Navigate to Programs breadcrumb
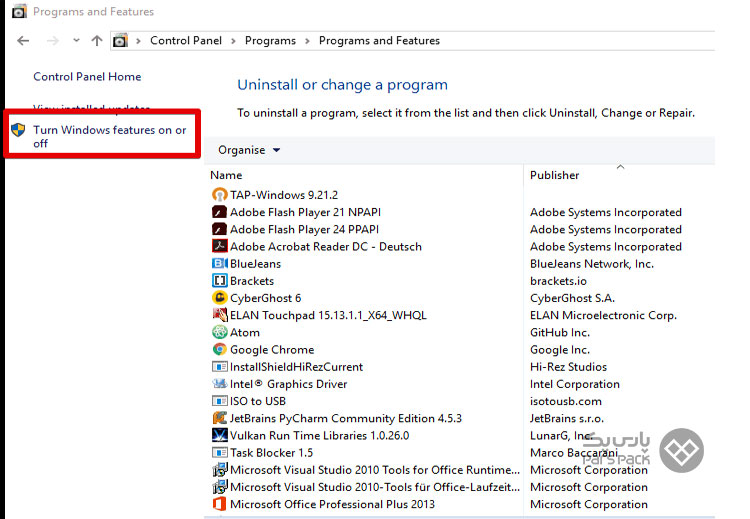This screenshot has height=519, width=750. (x=270, y=41)
